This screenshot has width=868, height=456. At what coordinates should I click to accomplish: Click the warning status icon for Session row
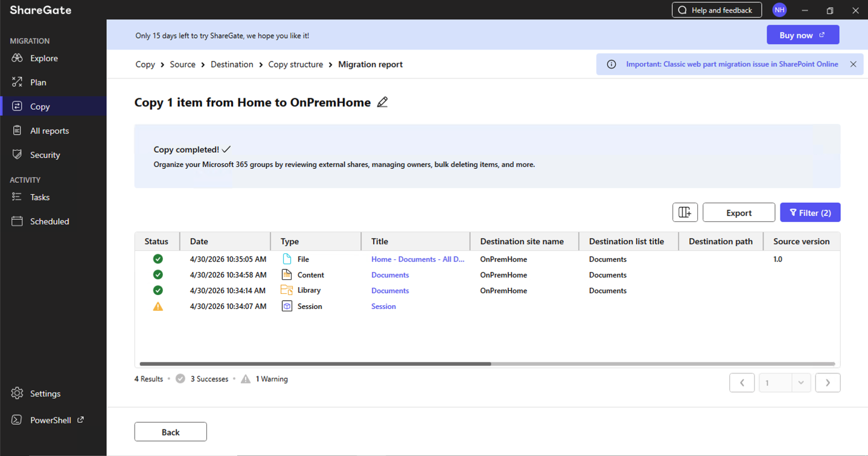158,306
